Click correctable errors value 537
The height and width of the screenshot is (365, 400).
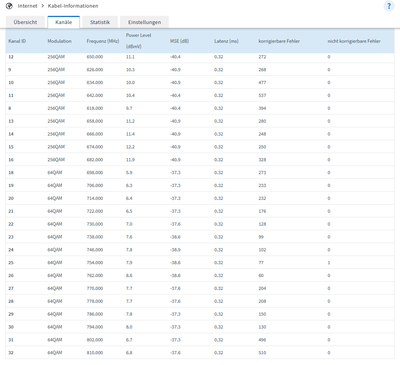click(x=262, y=95)
